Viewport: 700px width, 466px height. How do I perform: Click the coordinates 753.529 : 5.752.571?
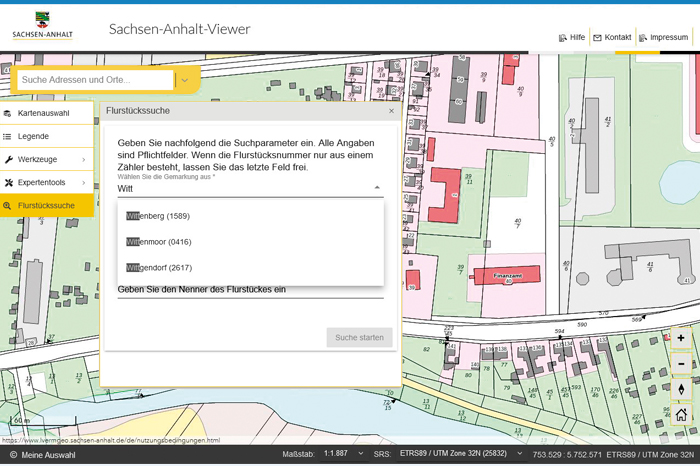(x=567, y=455)
